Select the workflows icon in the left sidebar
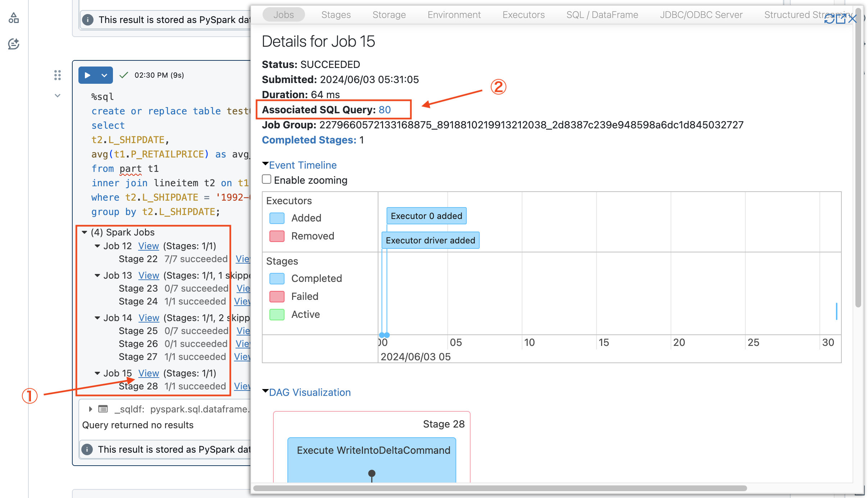 pos(14,18)
